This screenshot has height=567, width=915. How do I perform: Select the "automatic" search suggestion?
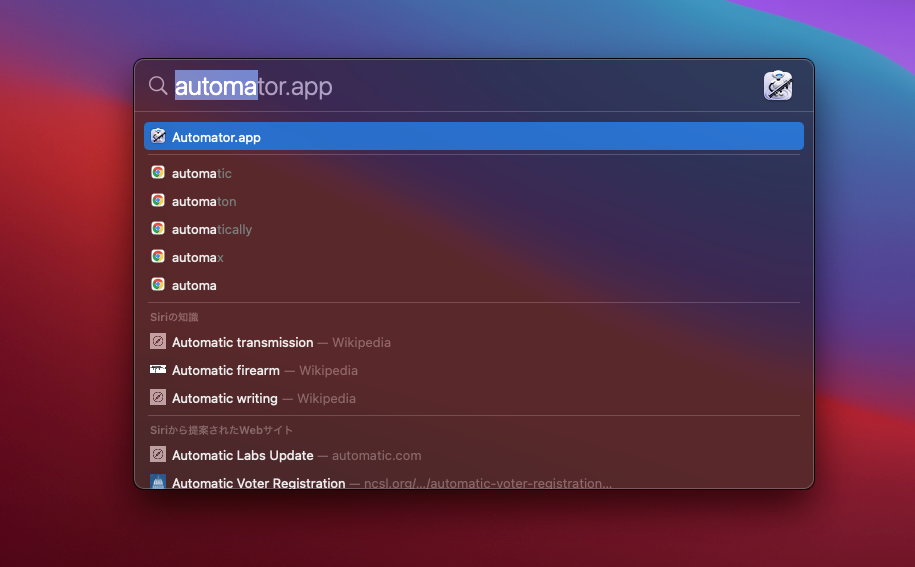pyautogui.click(x=474, y=173)
